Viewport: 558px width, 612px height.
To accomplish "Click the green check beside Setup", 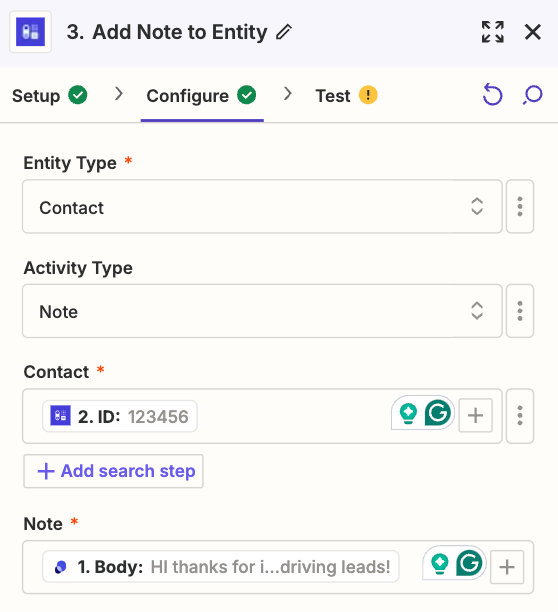I will 78,95.
